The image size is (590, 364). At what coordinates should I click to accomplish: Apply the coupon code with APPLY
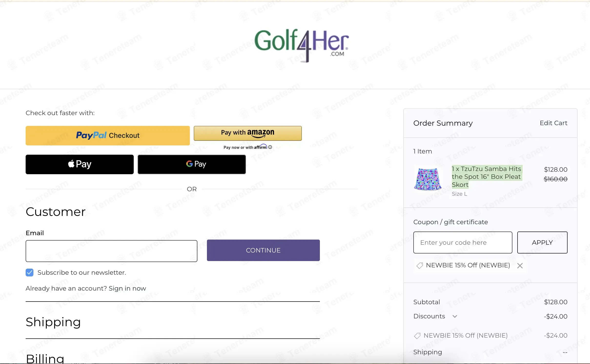click(542, 243)
